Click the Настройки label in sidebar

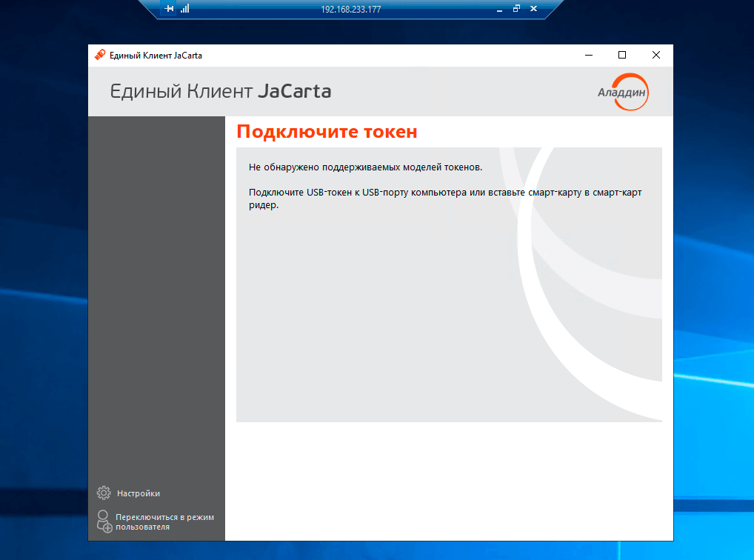(139, 493)
